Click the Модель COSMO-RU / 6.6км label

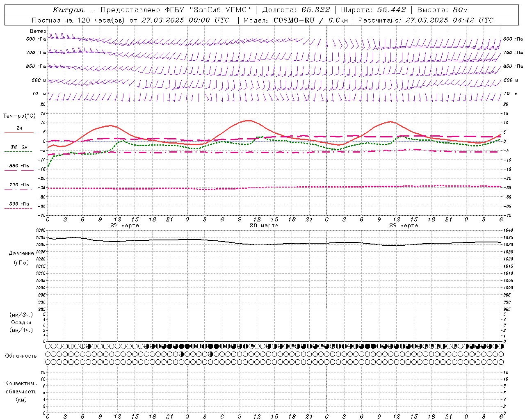[295, 20]
